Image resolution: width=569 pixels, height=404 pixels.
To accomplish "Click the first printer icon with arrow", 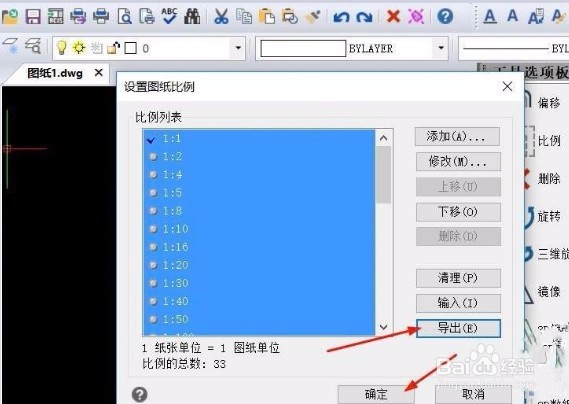I will [78, 16].
